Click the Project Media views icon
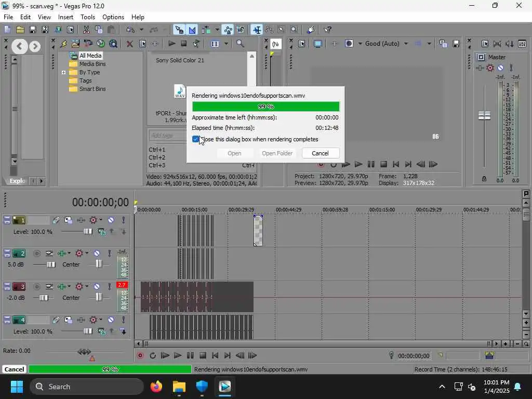Screen dimensions: 532x399 [x=215, y=44]
